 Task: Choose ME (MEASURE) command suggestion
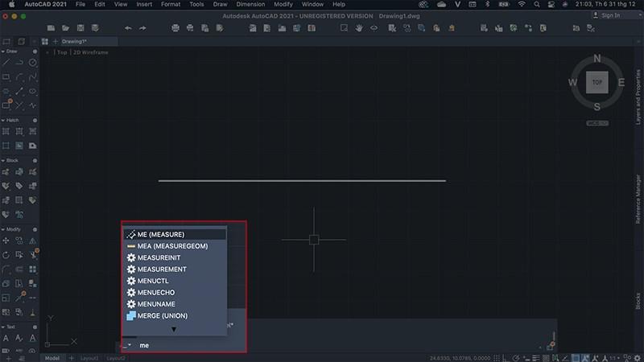tap(175, 234)
